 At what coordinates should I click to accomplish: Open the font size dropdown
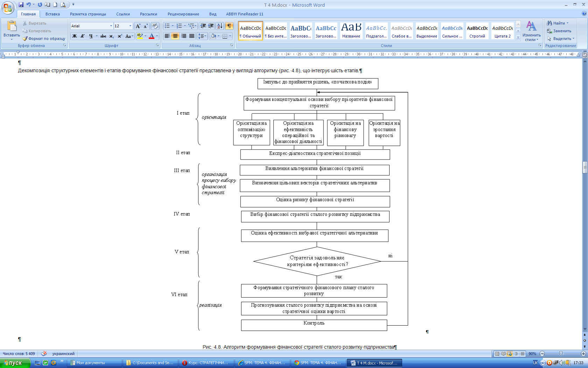(130, 26)
